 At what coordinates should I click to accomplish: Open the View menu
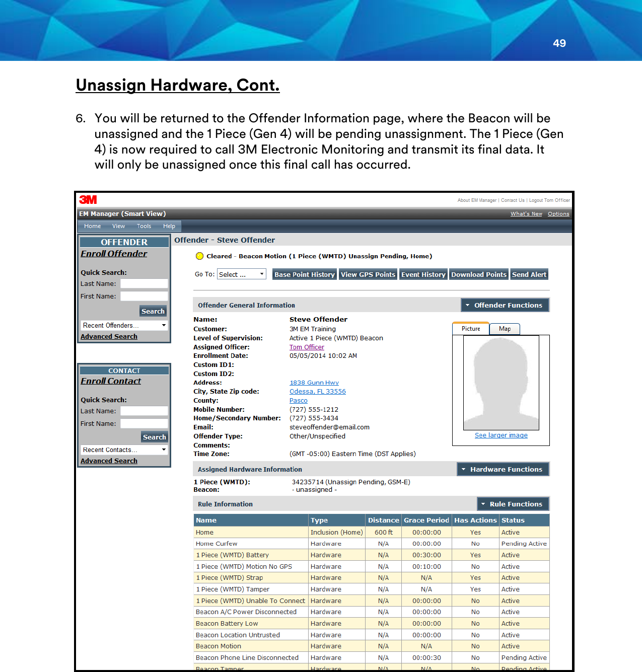pos(119,227)
